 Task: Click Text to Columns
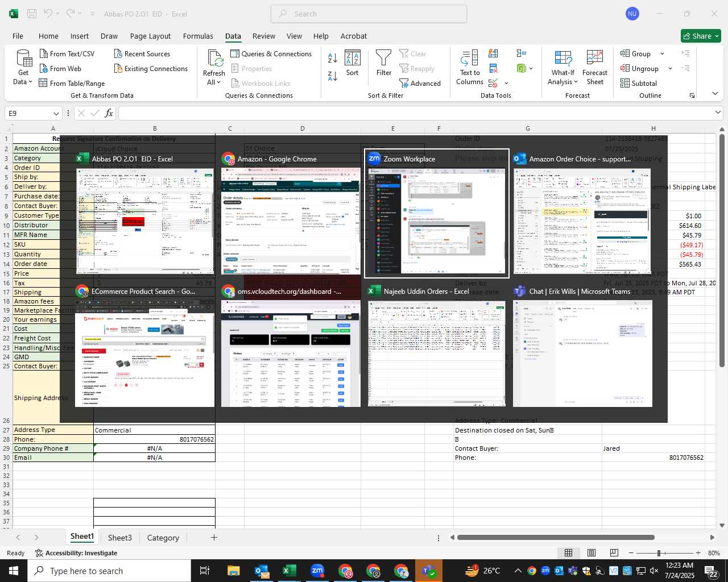pyautogui.click(x=470, y=68)
